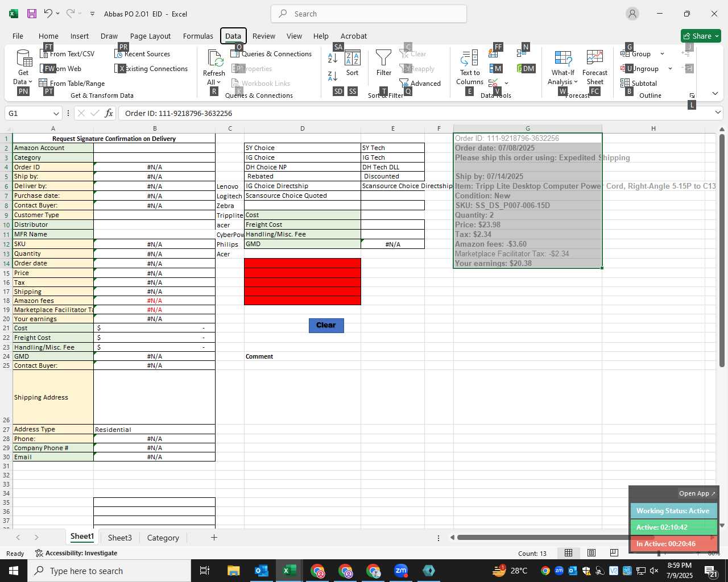Image resolution: width=728 pixels, height=582 pixels.
Task: Open Zoom app from taskbar
Action: coord(401,571)
